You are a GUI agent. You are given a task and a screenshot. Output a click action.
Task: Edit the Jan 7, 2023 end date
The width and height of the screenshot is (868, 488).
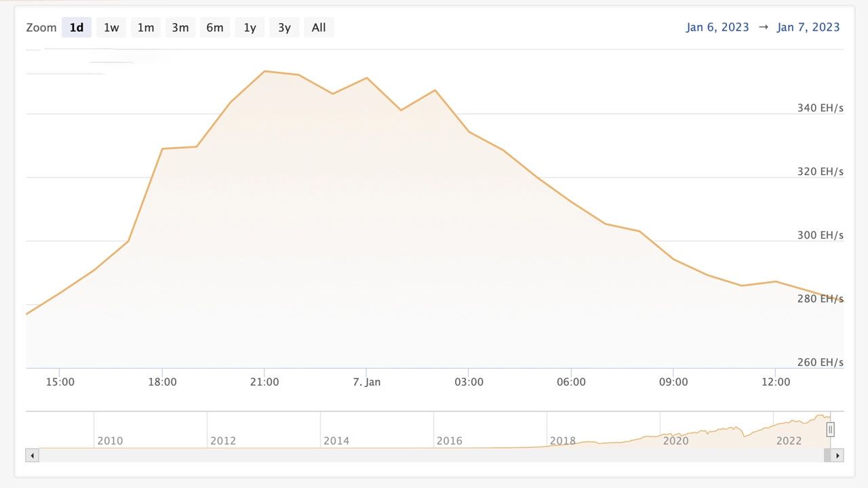(808, 27)
